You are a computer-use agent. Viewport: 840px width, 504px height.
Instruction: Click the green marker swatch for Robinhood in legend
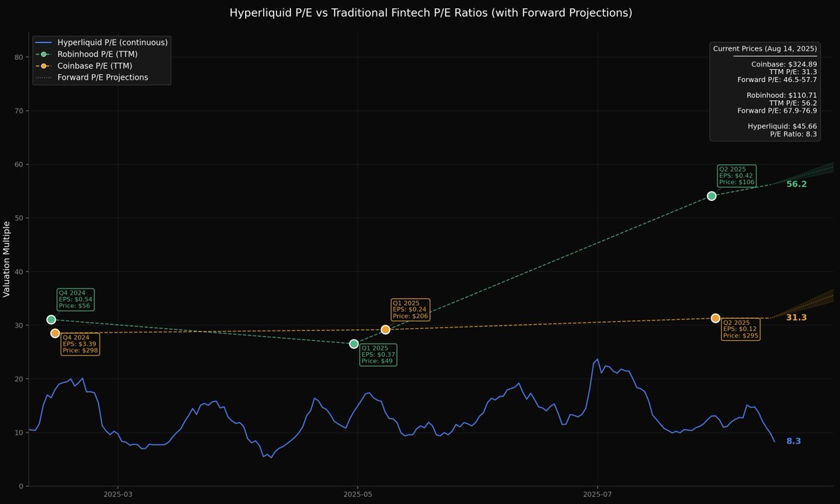tap(44, 54)
